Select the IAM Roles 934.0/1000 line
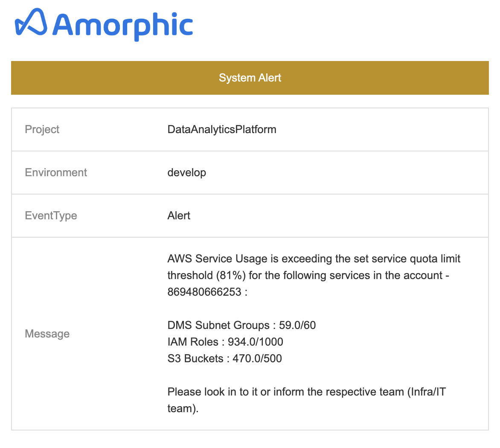 pos(225,342)
